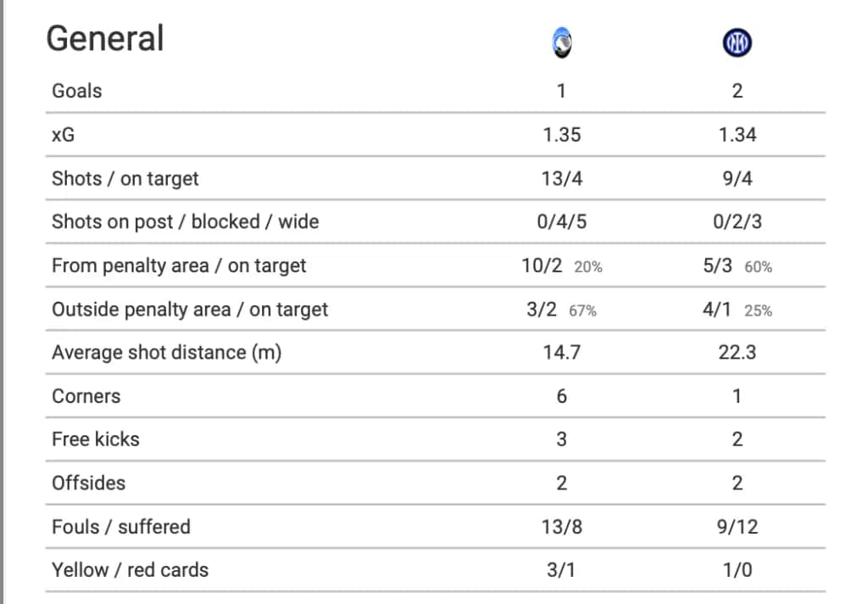Click the General section heading
Image resolution: width=868 pixels, height=604 pixels.
coord(105,38)
